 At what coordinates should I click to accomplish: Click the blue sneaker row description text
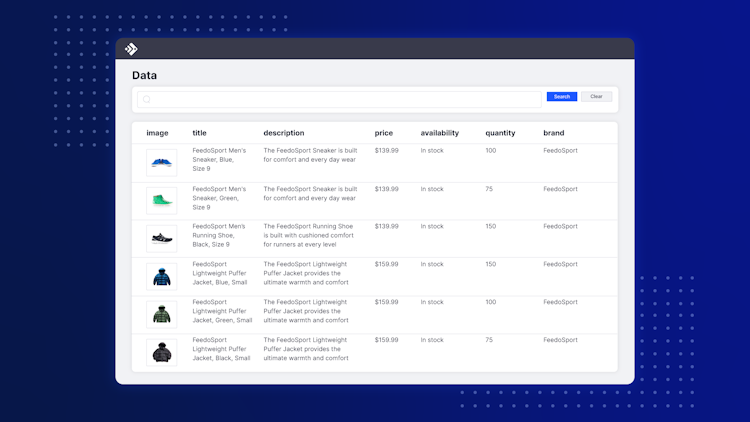310,155
